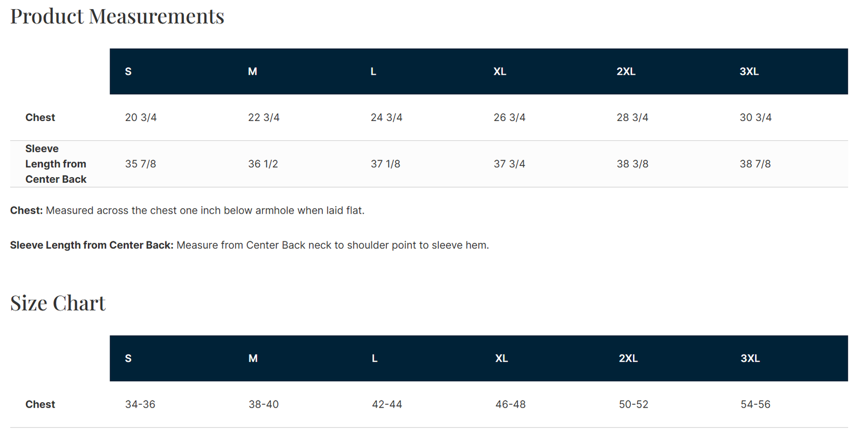Click the Product Measurements heading
Viewport: 868px width, 438px height.
click(117, 17)
